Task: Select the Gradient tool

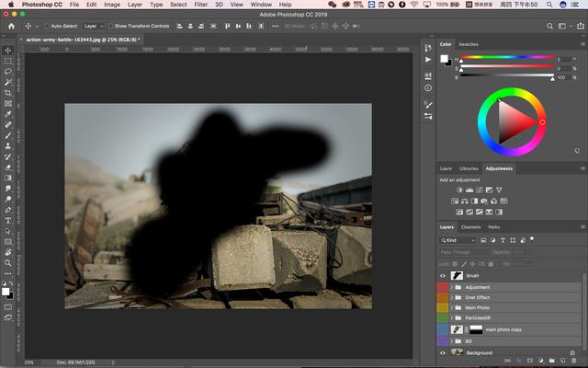Action: [x=8, y=178]
